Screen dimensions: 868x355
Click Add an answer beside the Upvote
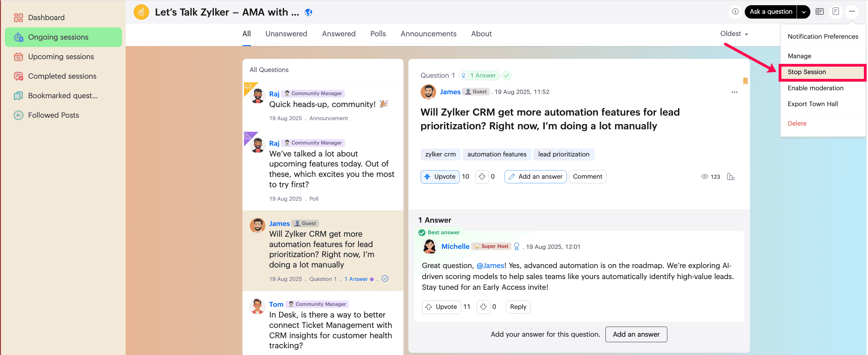535,177
